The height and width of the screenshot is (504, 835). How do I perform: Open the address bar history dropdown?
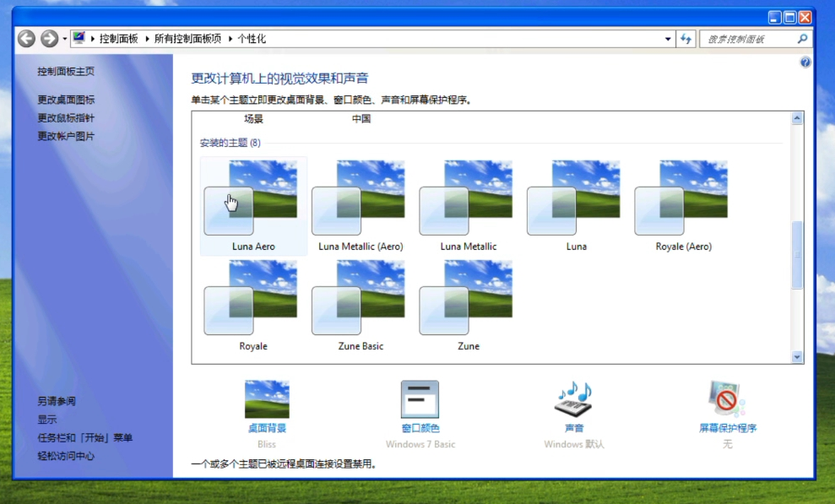pos(668,39)
